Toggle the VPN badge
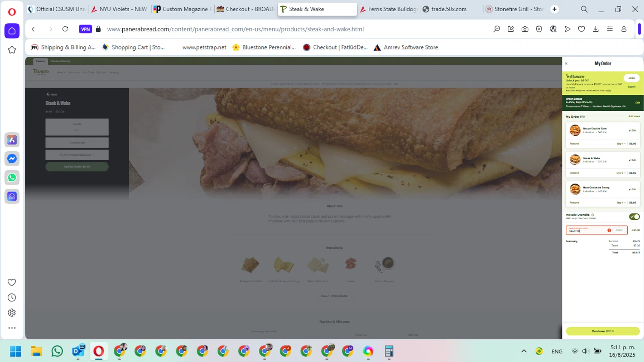This screenshot has height=362, width=644. click(85, 29)
